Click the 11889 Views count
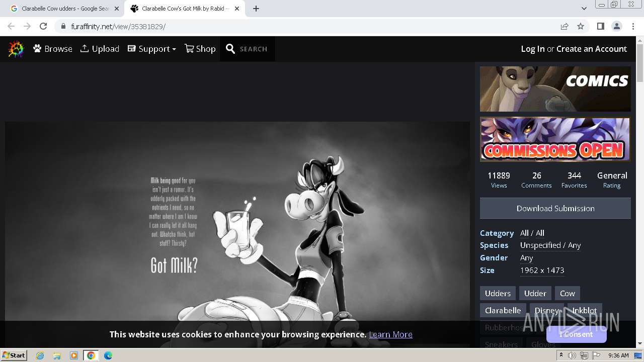The width and height of the screenshot is (644, 362). pyautogui.click(x=499, y=179)
